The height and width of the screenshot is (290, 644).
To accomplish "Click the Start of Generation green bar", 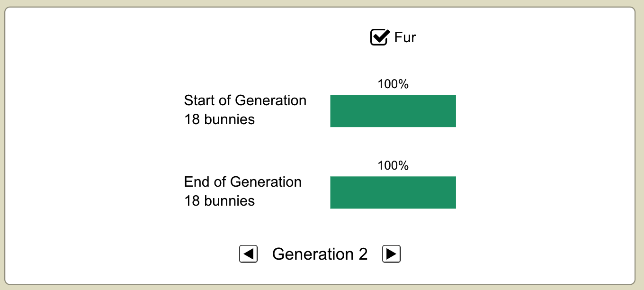I will (x=393, y=111).
